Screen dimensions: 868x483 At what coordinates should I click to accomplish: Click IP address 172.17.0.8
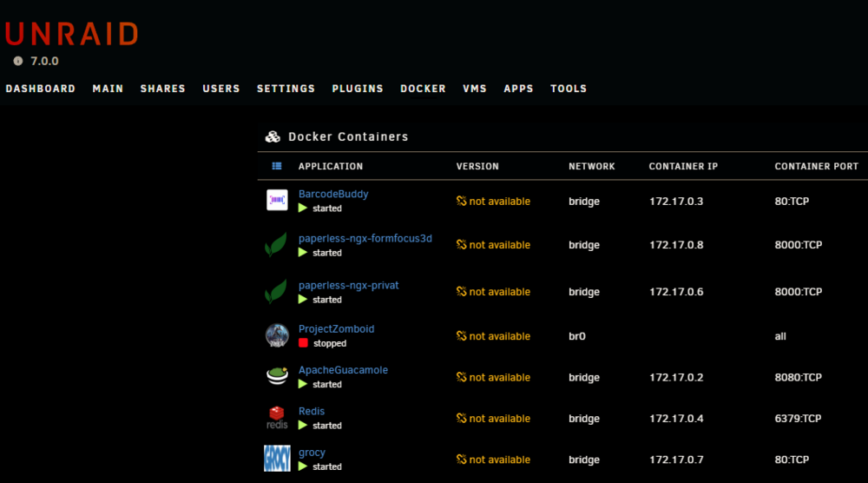click(x=676, y=245)
